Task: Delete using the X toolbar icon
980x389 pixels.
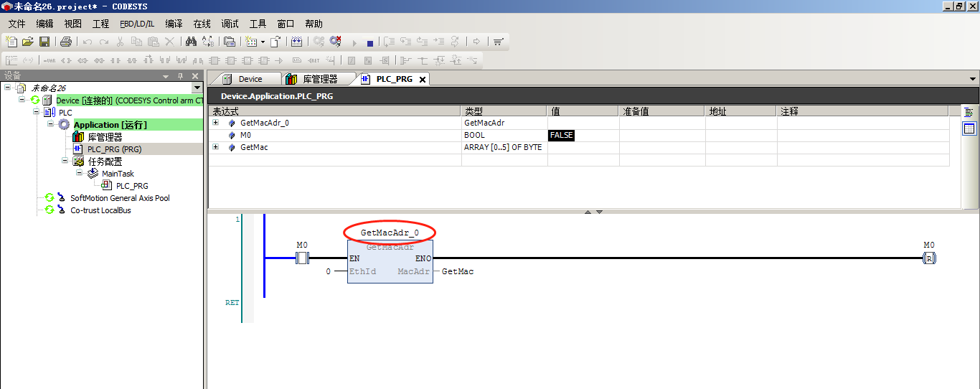Action: tap(169, 42)
